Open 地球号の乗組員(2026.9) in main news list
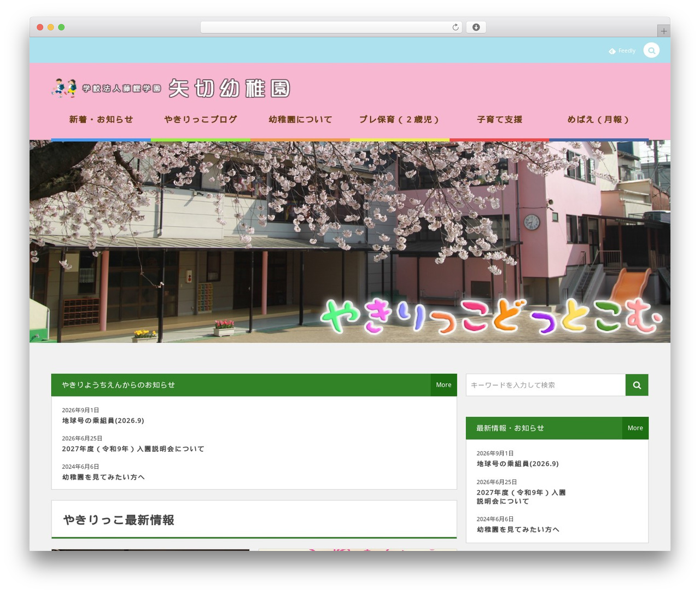The width and height of the screenshot is (700, 593). point(103,421)
